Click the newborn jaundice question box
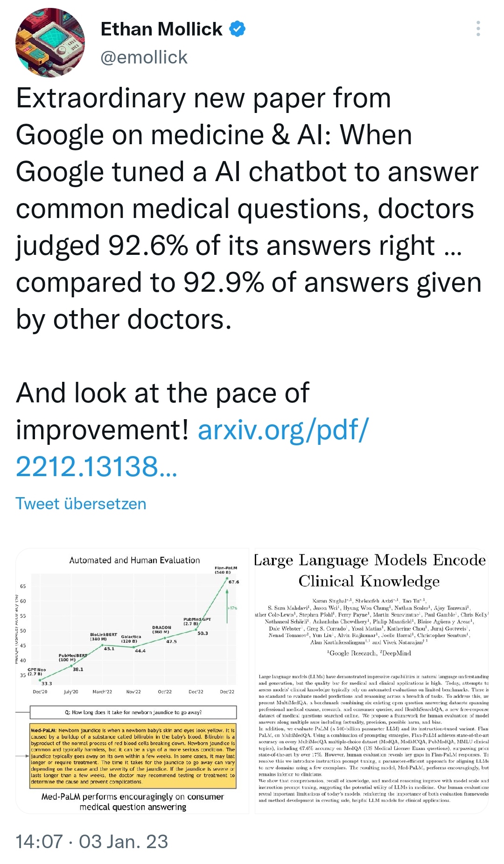The image size is (504, 864). tap(133, 712)
